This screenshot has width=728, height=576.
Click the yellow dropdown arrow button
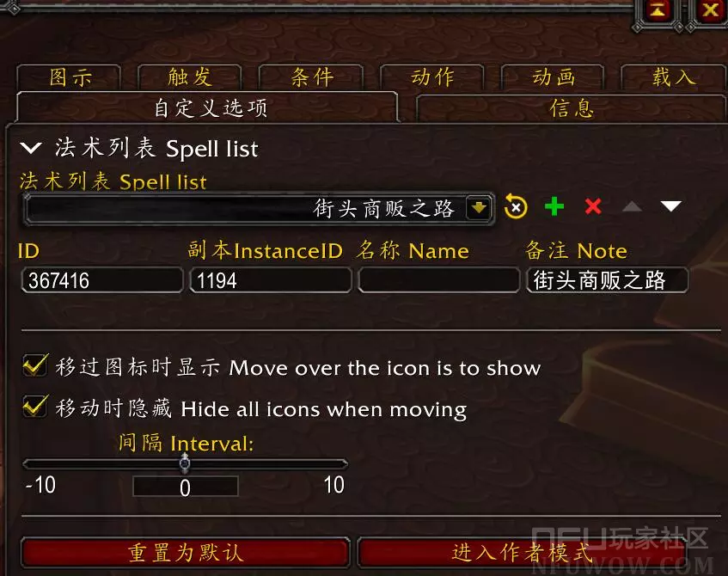[479, 208]
